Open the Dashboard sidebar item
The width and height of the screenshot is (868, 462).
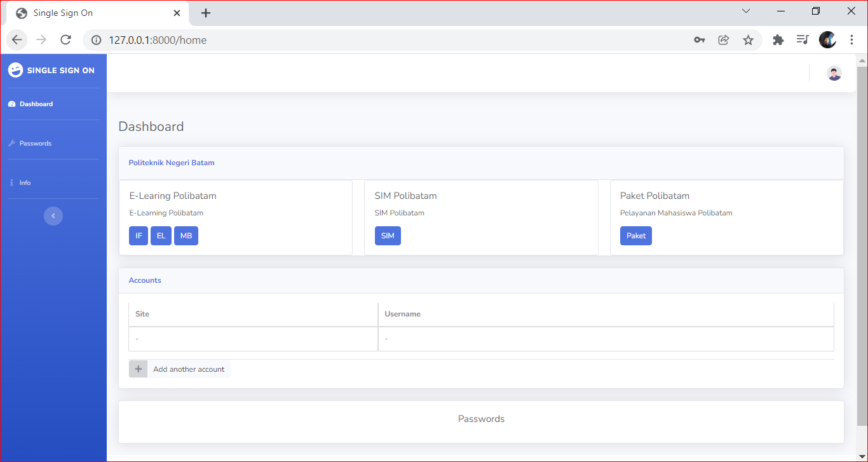pos(53,104)
